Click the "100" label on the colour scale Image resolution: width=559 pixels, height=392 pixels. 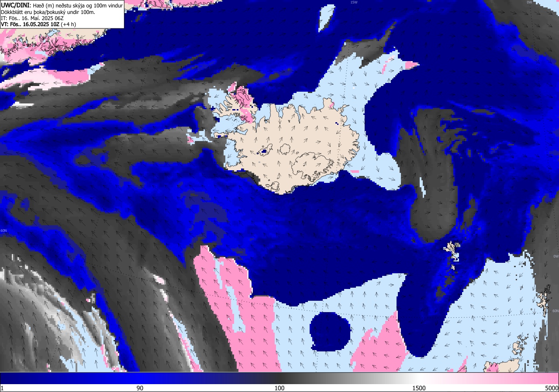[279, 388]
